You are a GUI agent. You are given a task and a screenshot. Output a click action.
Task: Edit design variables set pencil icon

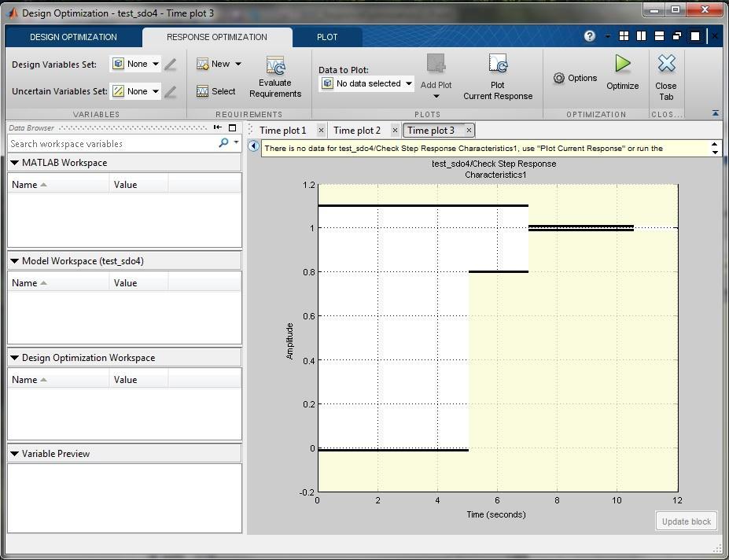point(170,64)
